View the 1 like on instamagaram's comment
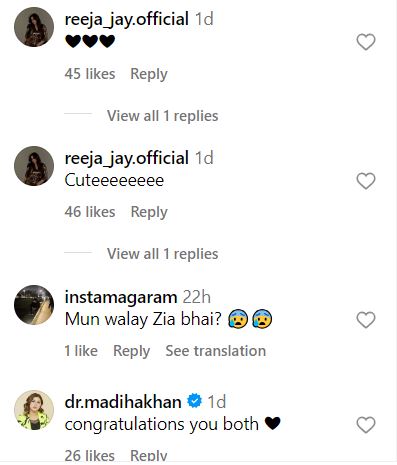 coord(81,351)
